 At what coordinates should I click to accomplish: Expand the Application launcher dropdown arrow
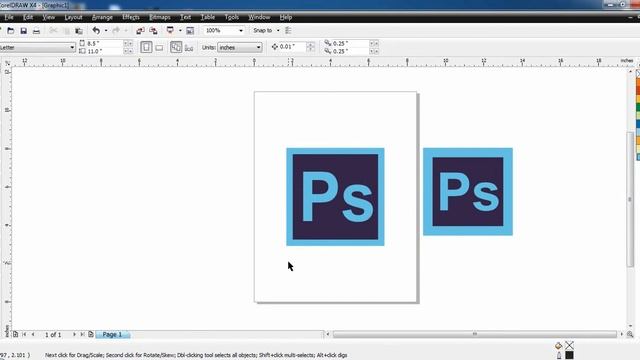(180, 31)
